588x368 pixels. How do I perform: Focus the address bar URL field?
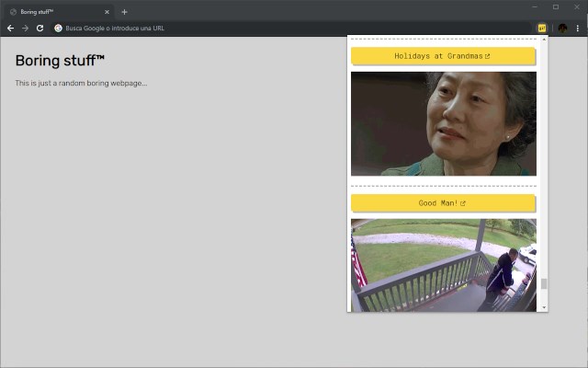click(x=291, y=29)
